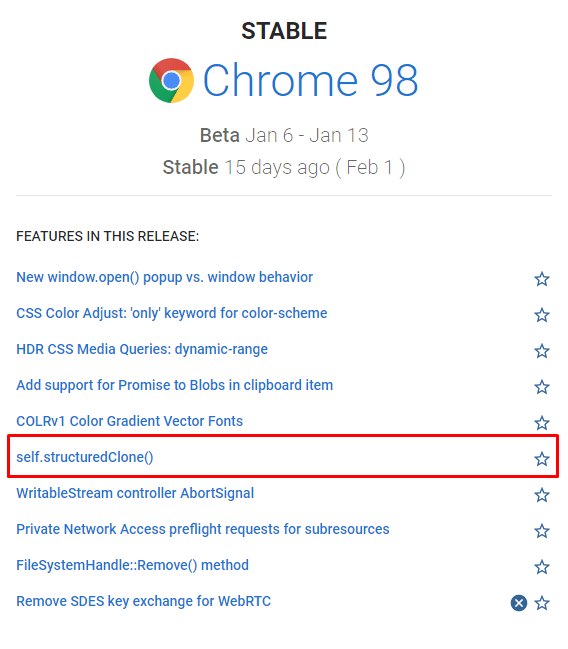This screenshot has height=649, width=568.
Task: Star the CSS Color Adjust feature
Action: (542, 315)
